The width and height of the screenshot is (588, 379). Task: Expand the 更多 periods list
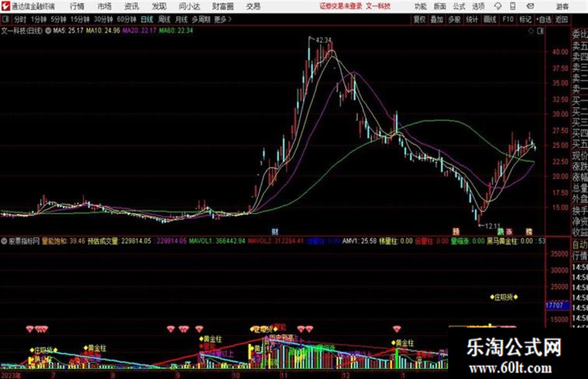[223, 19]
